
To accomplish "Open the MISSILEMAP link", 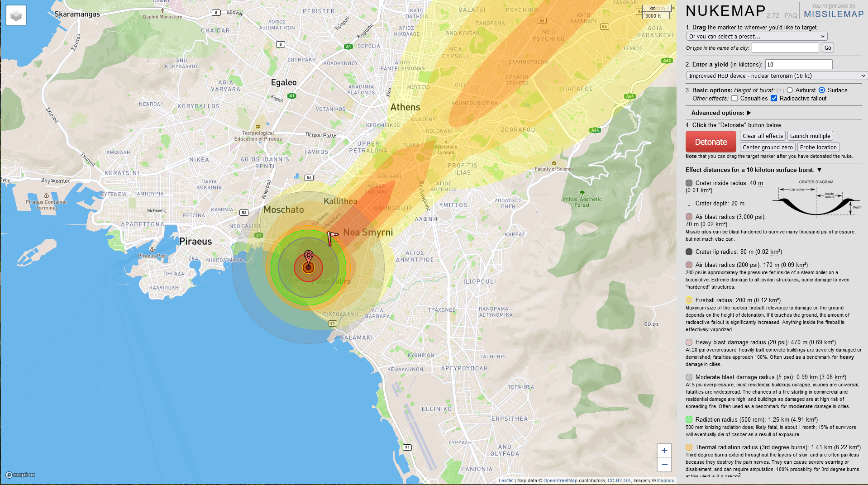I will 834,14.
